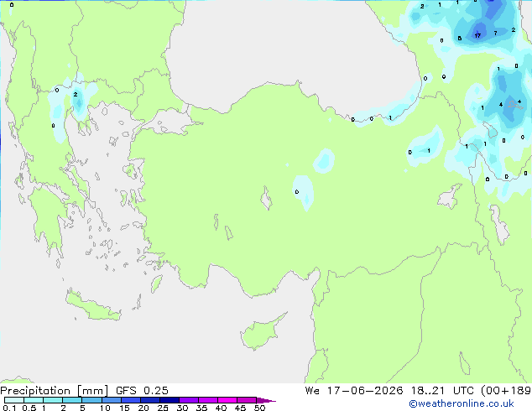Viewport: 532px width, 411px height.
Task: Click the 1–2 mm cyan legend swatch
Action: point(53,400)
